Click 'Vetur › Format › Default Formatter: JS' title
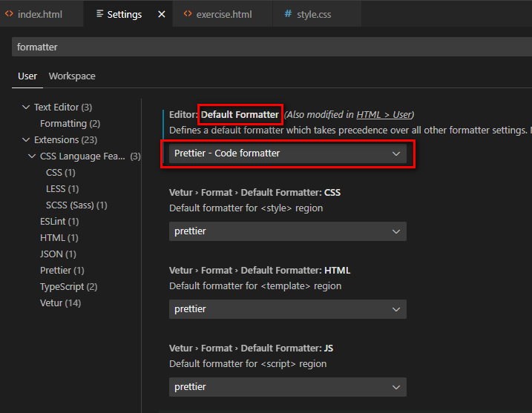Viewport: 532px width, 413px height. point(251,348)
